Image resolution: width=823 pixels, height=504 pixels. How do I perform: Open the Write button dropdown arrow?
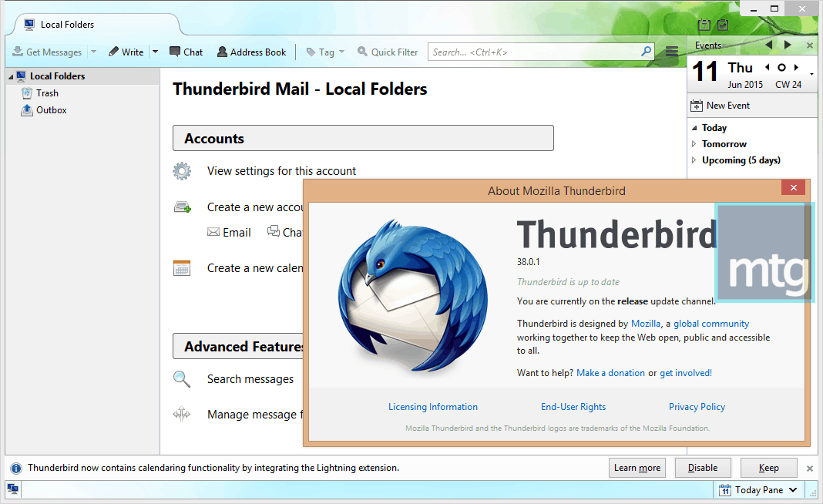pyautogui.click(x=155, y=52)
